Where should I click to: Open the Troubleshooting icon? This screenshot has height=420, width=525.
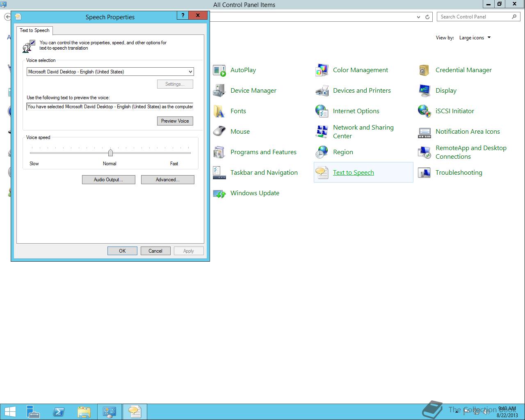pyautogui.click(x=425, y=173)
